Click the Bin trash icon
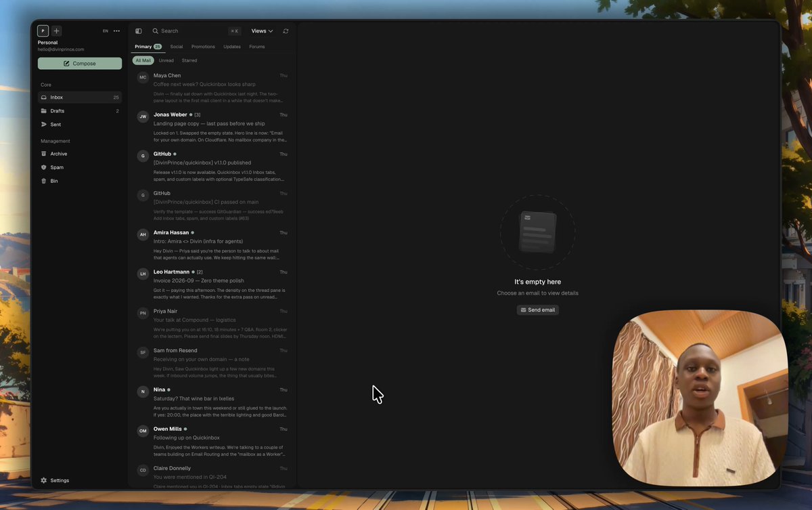Image resolution: width=812 pixels, height=510 pixels. 44,181
